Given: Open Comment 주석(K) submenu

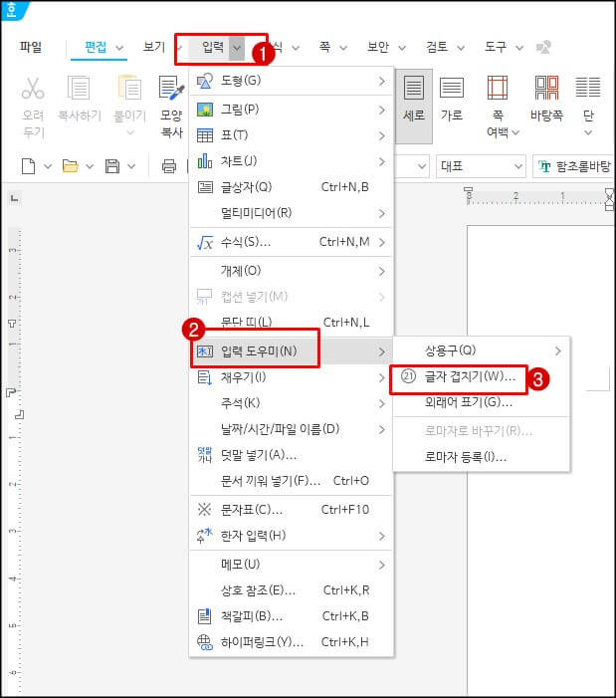Looking at the screenshot, I should (292, 403).
